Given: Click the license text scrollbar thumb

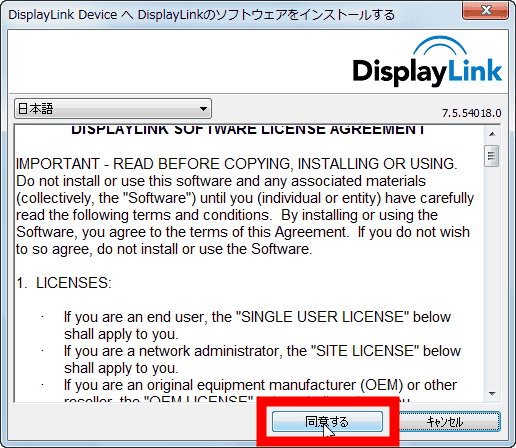Looking at the screenshot, I should click(x=492, y=156).
